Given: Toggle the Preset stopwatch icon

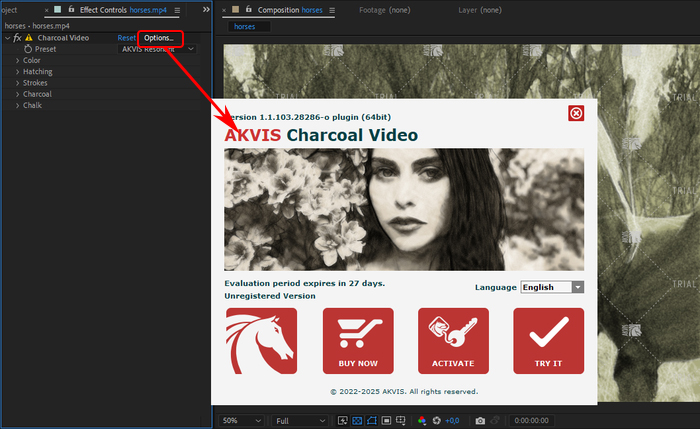Looking at the screenshot, I should point(28,49).
